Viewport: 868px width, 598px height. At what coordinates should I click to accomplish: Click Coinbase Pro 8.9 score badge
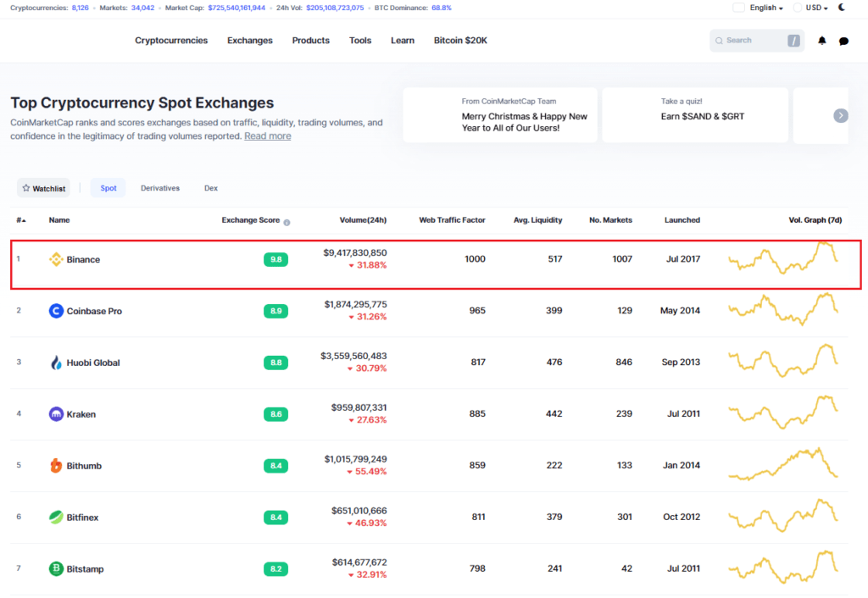pyautogui.click(x=275, y=311)
